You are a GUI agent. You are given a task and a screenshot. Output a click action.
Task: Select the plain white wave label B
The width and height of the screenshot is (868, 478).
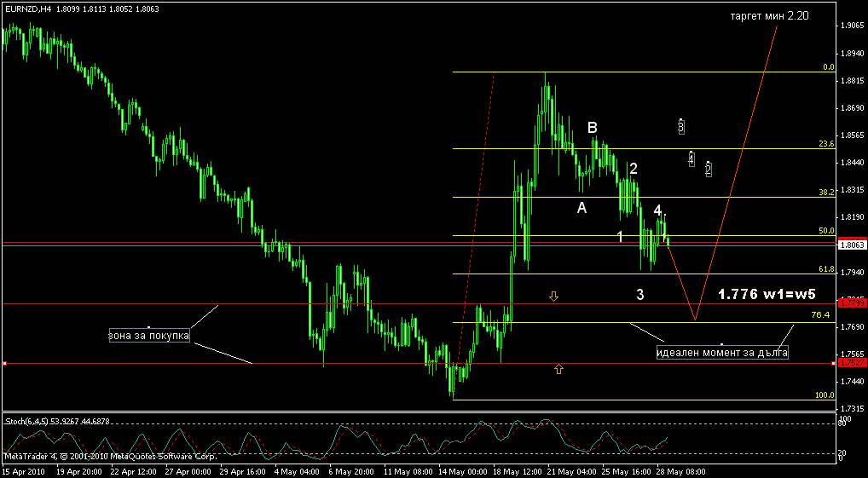(x=593, y=129)
